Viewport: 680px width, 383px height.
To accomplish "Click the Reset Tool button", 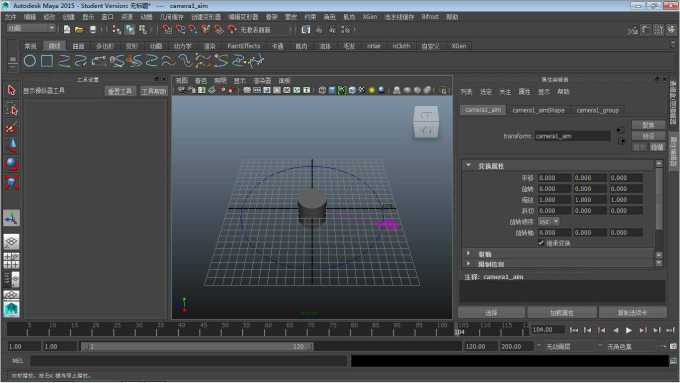I will tap(121, 91).
